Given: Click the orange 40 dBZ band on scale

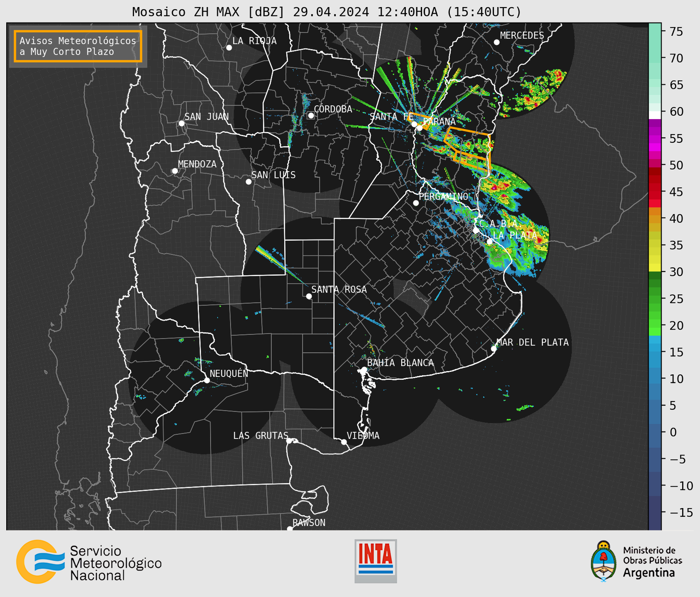Looking at the screenshot, I should click(655, 218).
